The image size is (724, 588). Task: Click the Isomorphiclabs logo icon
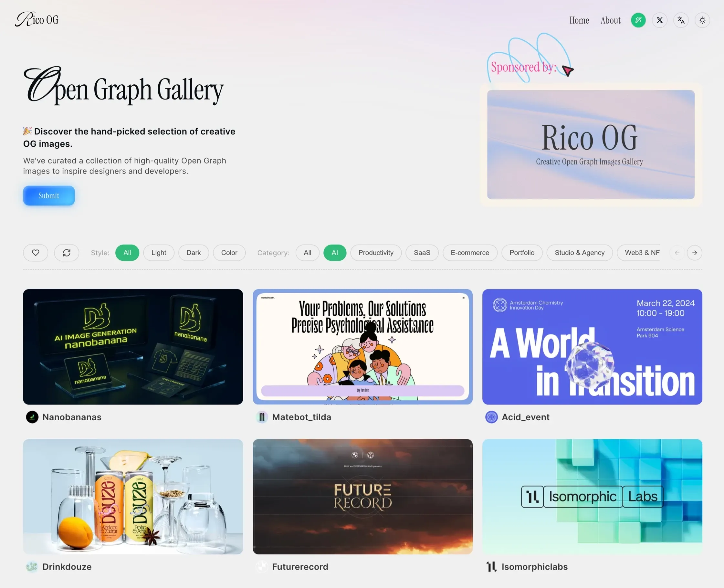pyautogui.click(x=491, y=567)
